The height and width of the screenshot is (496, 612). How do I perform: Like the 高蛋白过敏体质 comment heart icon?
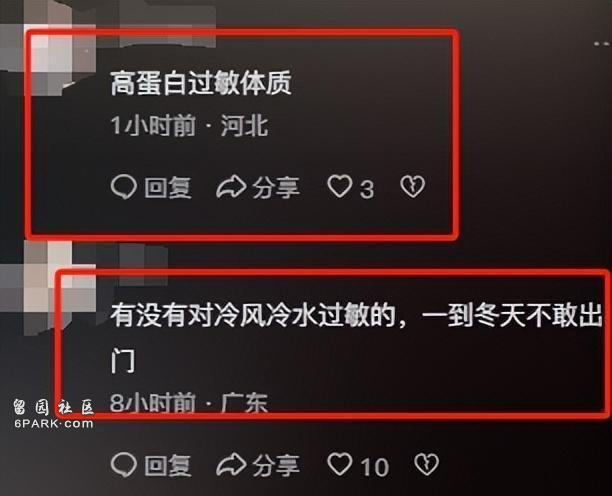[340, 186]
